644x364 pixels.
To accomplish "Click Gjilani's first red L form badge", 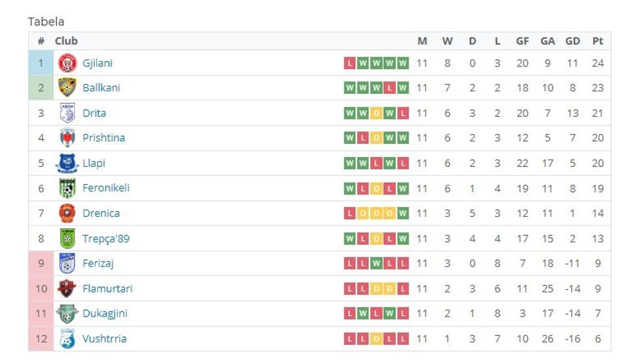I will click(x=350, y=63).
